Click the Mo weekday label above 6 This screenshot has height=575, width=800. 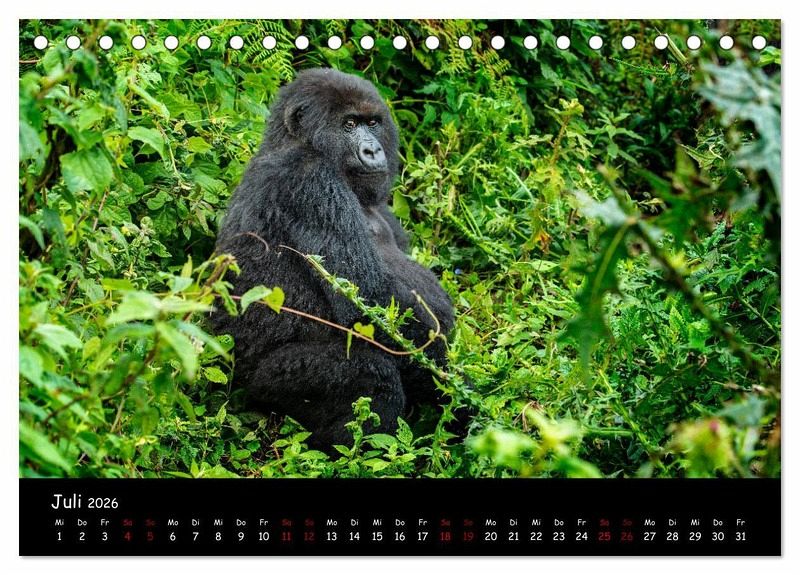pyautogui.click(x=173, y=522)
